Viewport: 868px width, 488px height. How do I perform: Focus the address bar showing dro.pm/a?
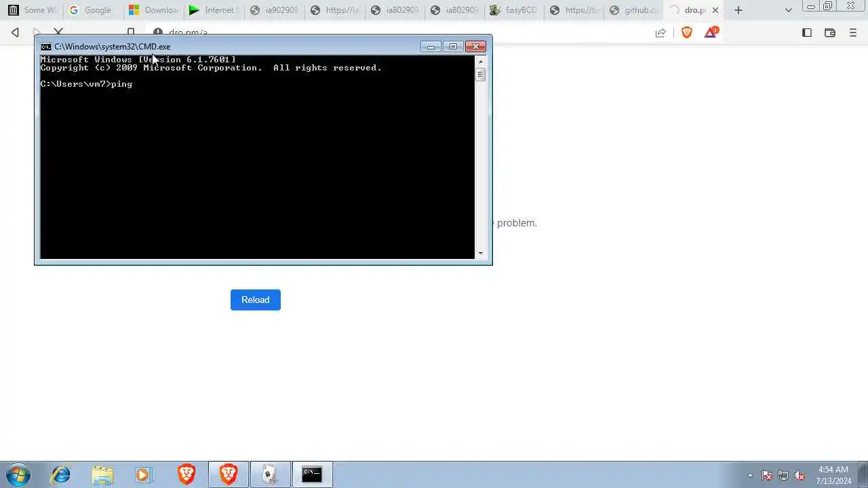click(400, 33)
